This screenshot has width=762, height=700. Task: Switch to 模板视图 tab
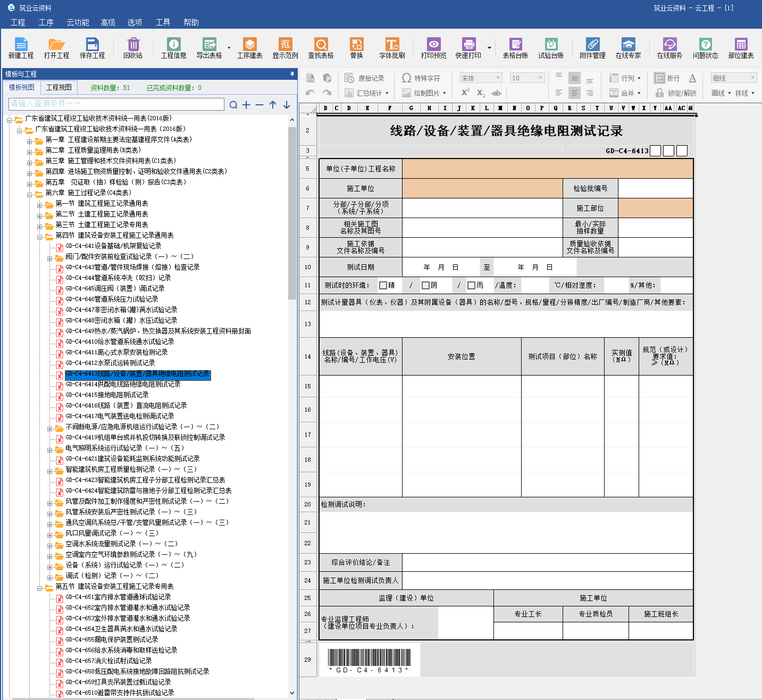tap(22, 87)
